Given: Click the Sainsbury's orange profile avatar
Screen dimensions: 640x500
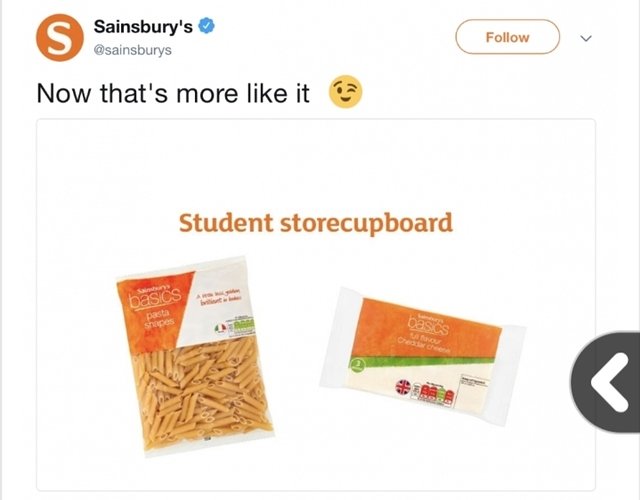Looking at the screenshot, I should [57, 37].
